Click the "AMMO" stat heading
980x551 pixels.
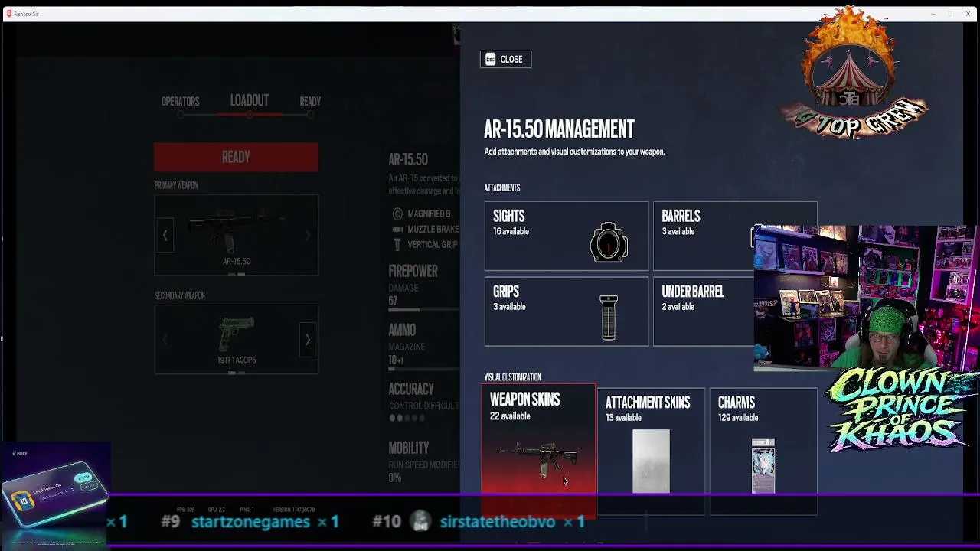tap(402, 330)
